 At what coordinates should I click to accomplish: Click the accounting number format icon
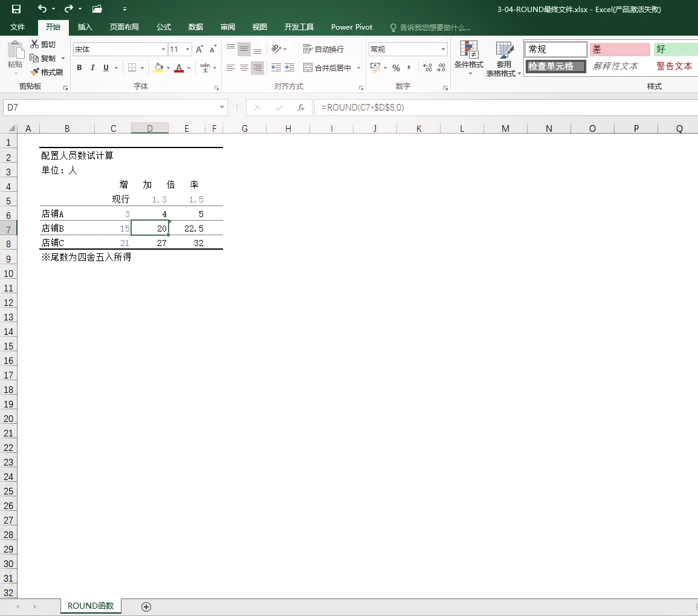[x=375, y=68]
